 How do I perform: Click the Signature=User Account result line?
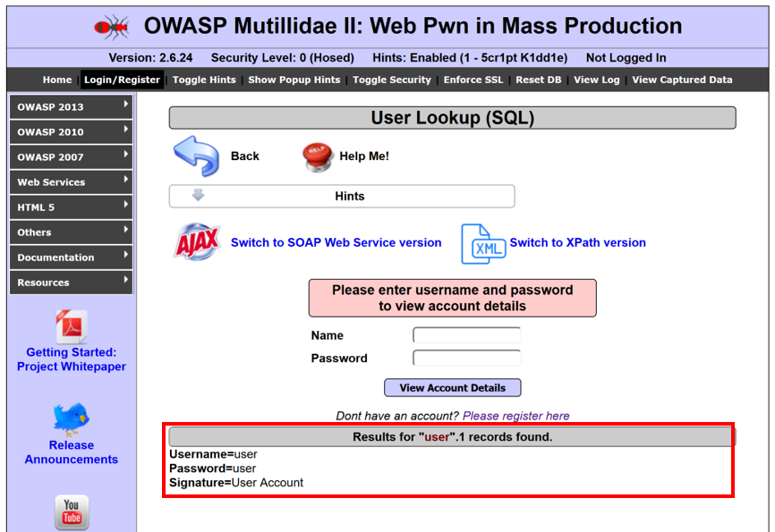(x=236, y=483)
